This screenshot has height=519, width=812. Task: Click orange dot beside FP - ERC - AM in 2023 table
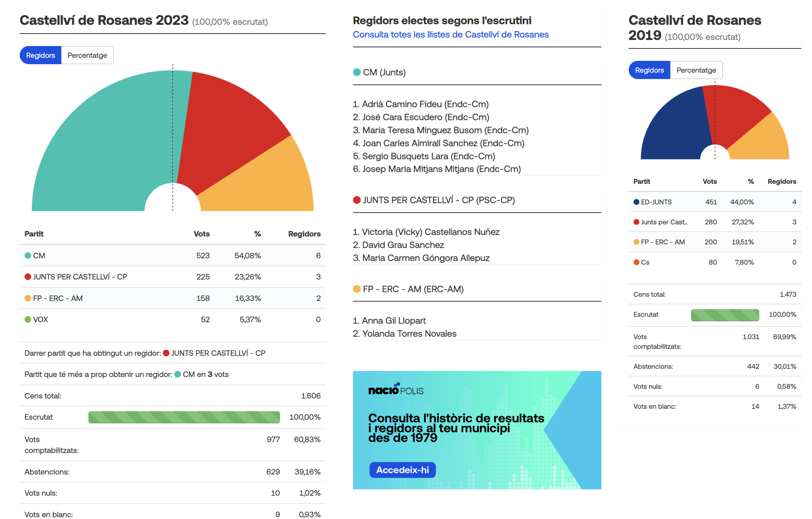point(28,298)
